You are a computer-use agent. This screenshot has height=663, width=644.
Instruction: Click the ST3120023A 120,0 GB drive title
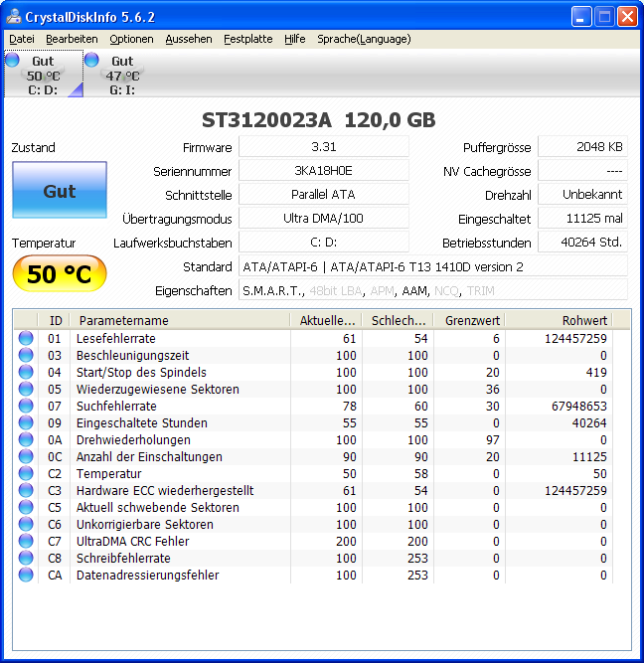[319, 120]
